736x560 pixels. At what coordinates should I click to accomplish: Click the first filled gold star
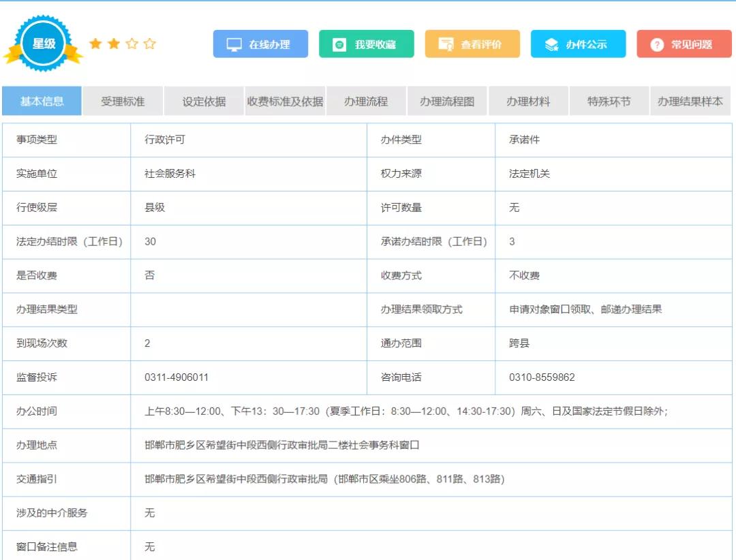point(95,44)
